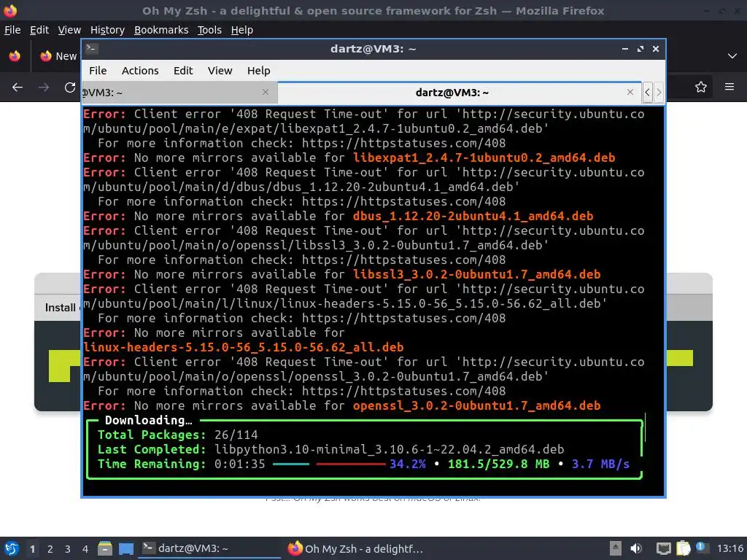Click the Firefox View icon in tab bar
The height and width of the screenshot is (560, 747).
pos(15,55)
